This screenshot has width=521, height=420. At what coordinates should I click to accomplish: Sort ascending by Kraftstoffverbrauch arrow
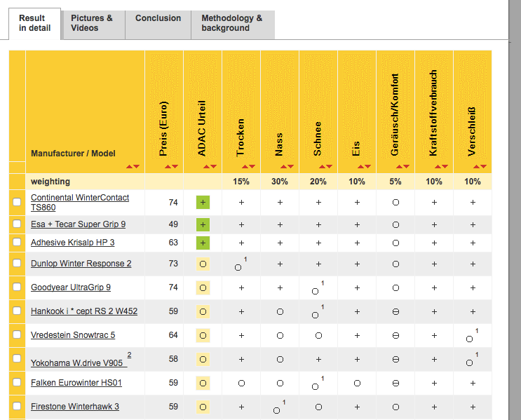click(438, 166)
